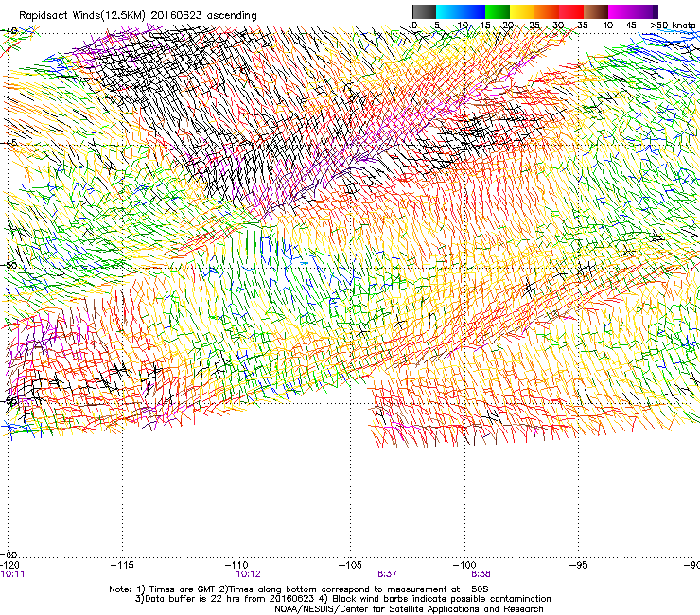This screenshot has height=615, width=700.
Task: Click the '25' legend tick label
Action: tap(534, 26)
